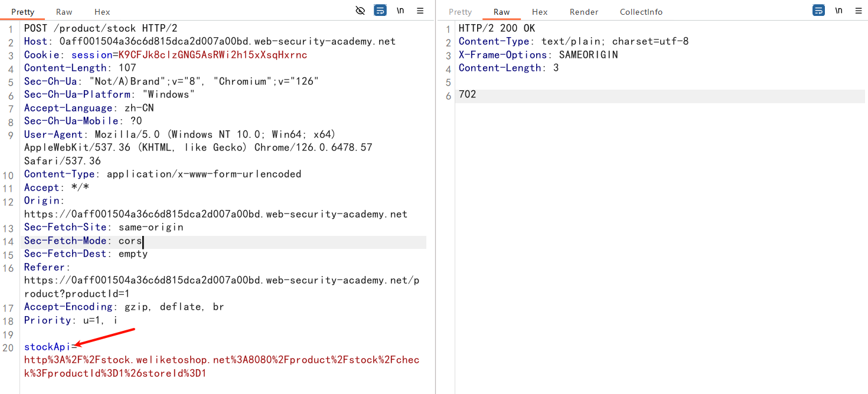Place cursor on the POST /product/stock request line

pos(100,28)
